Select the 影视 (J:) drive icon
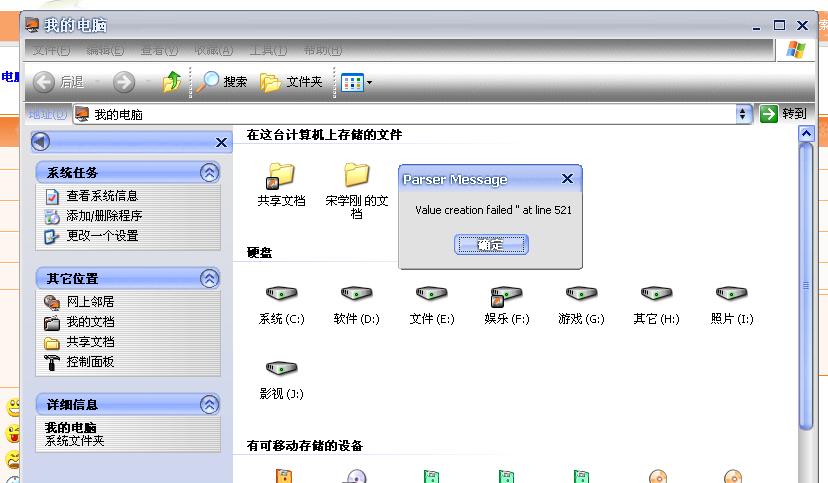This screenshot has width=828, height=483. point(281,368)
